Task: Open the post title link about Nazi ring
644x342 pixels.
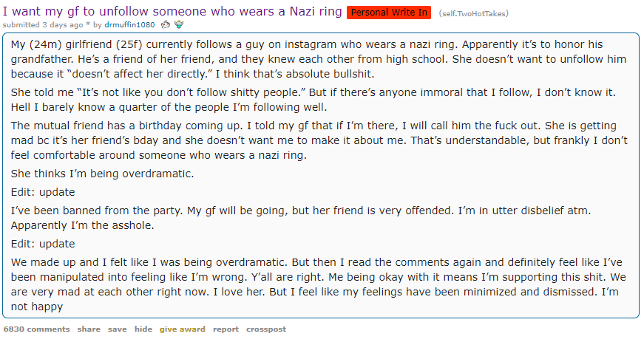Action: pyautogui.click(x=173, y=11)
